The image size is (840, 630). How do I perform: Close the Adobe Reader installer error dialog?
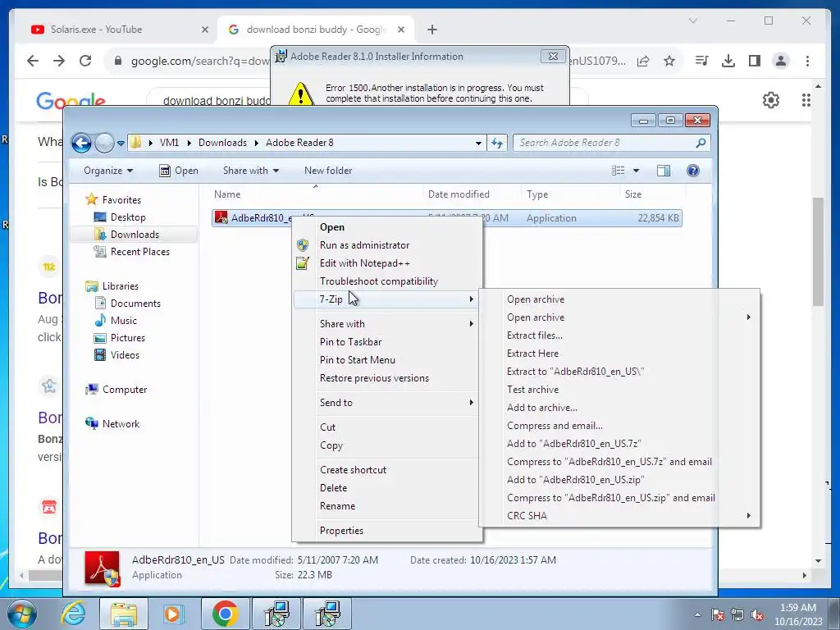553,57
